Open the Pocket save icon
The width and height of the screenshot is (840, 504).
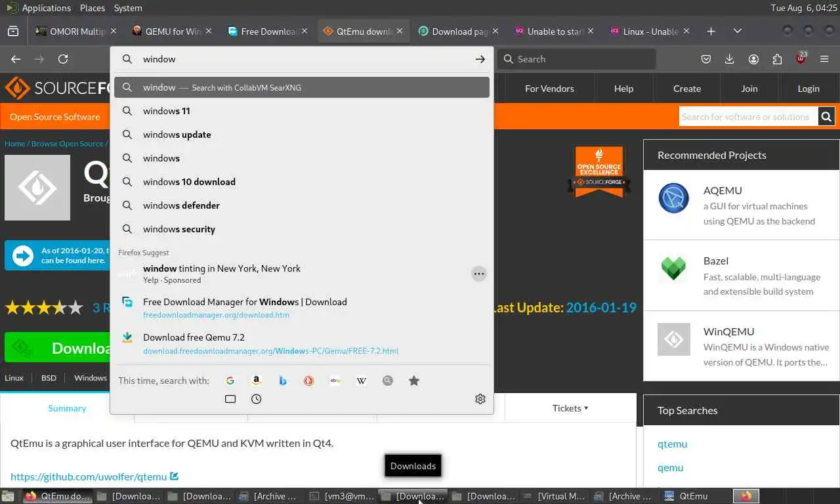706,59
